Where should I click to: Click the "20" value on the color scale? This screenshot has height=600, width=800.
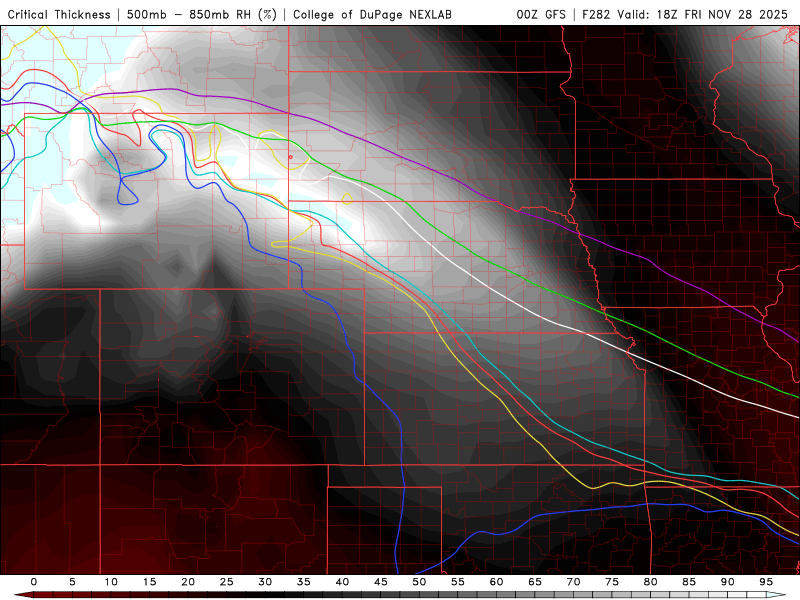click(188, 582)
